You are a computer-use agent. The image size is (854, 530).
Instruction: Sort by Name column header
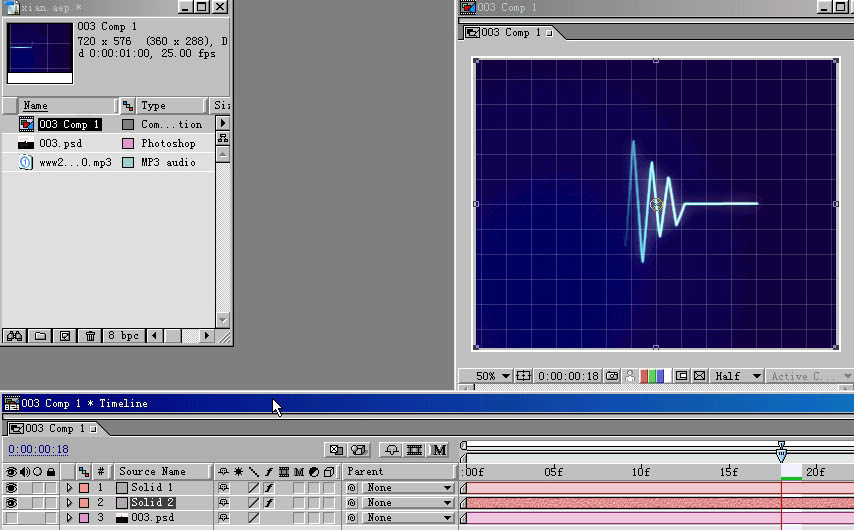68,106
